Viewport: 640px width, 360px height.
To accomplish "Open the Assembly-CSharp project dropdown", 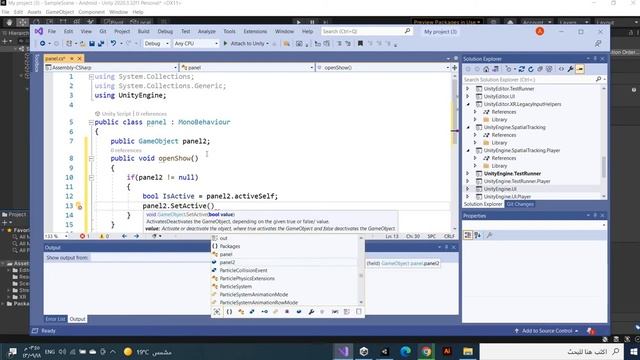I will [x=111, y=67].
